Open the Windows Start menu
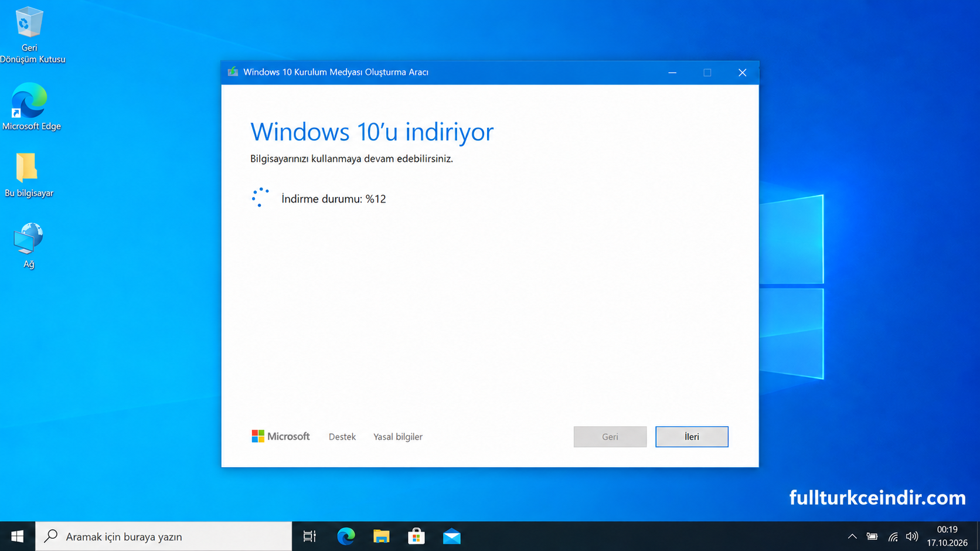Viewport: 980px width, 551px height. coord(18,536)
